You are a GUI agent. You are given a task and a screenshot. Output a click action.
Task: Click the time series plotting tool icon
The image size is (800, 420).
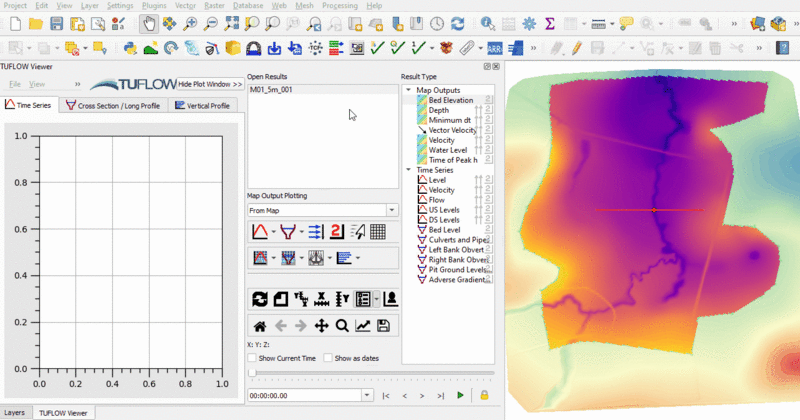(260, 232)
